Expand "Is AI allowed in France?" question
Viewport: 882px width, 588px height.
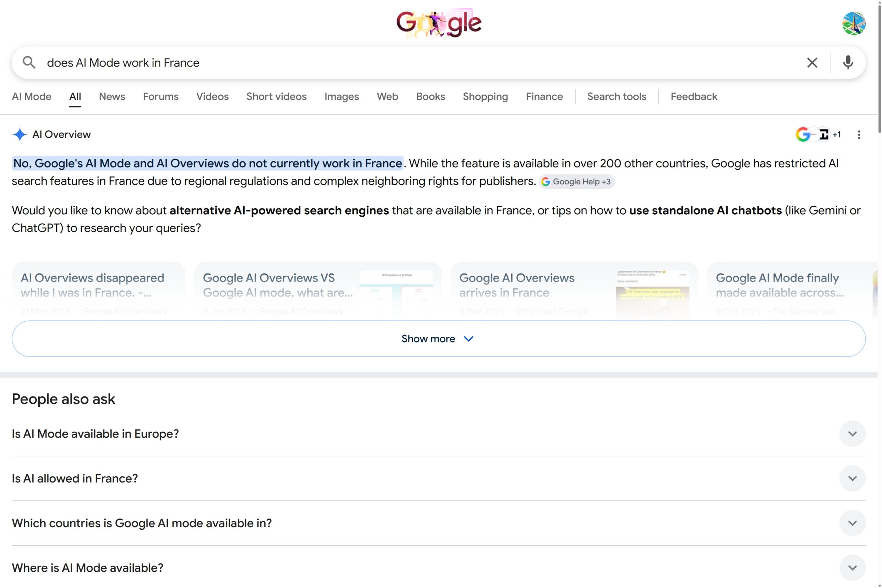(438, 478)
